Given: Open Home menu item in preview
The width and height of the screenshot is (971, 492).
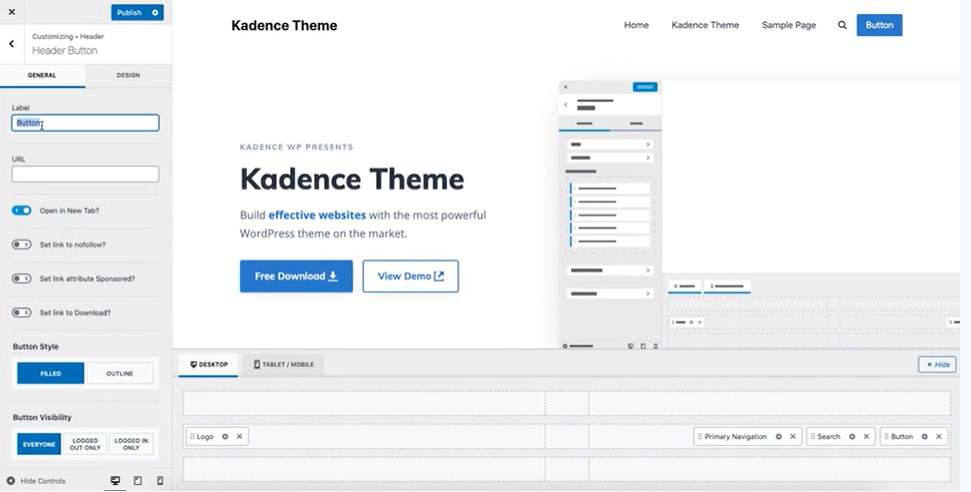Looking at the screenshot, I should 636,25.
